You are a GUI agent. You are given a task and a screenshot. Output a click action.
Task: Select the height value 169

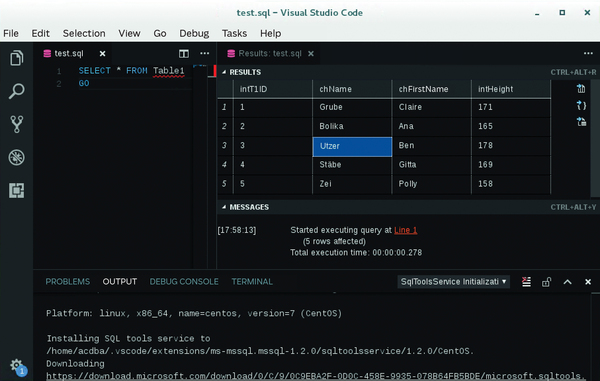tap(511, 165)
